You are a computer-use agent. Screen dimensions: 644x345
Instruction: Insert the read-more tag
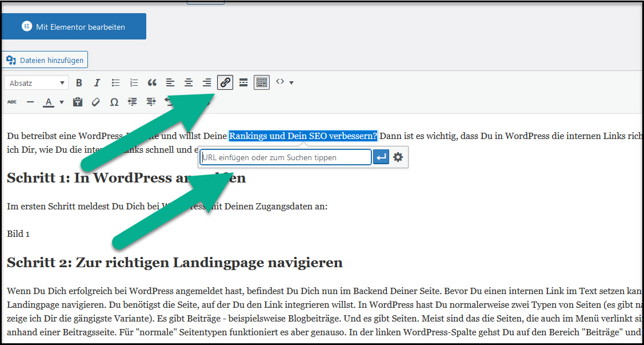pos(243,83)
